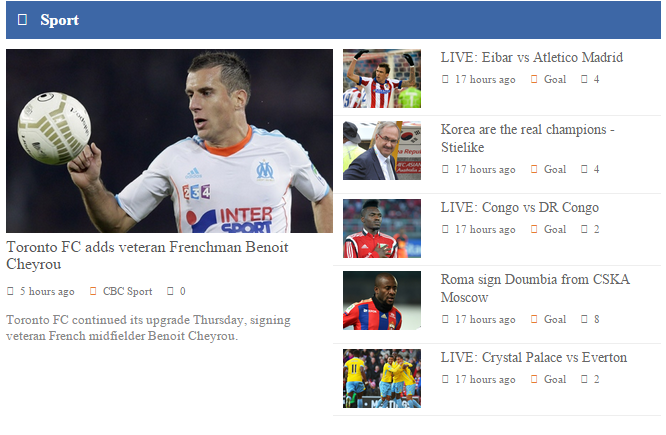
Task: Click the large Benoit Cheyrou featured image
Action: coord(169,141)
